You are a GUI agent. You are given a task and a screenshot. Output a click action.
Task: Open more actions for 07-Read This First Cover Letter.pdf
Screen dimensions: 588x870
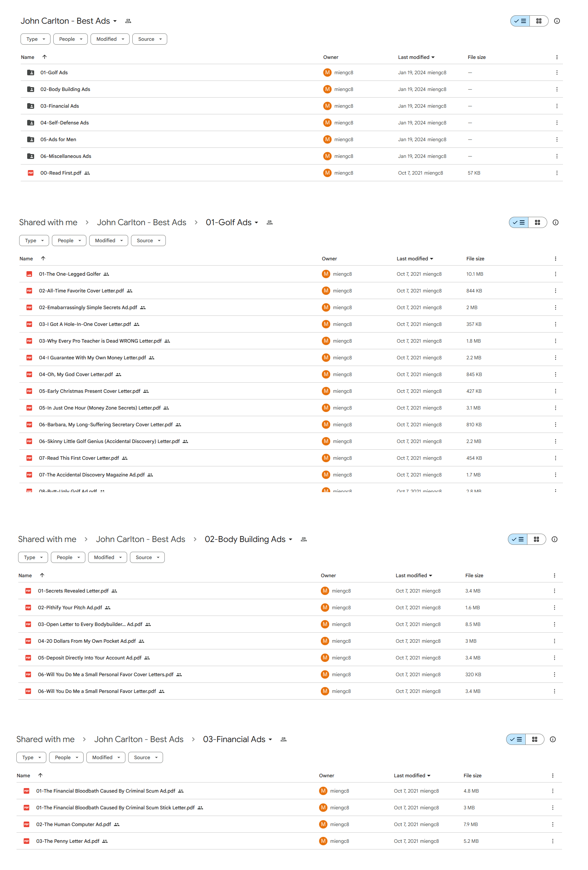pyautogui.click(x=555, y=458)
